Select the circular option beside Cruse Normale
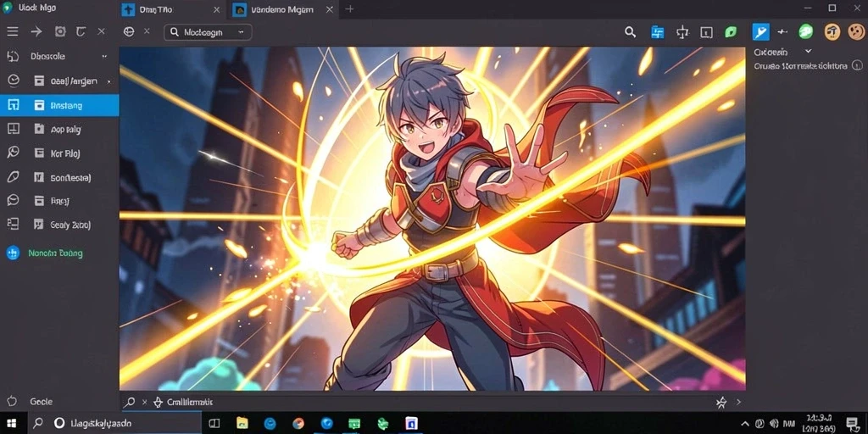Viewport: 868px width, 434px height. pyautogui.click(x=857, y=65)
